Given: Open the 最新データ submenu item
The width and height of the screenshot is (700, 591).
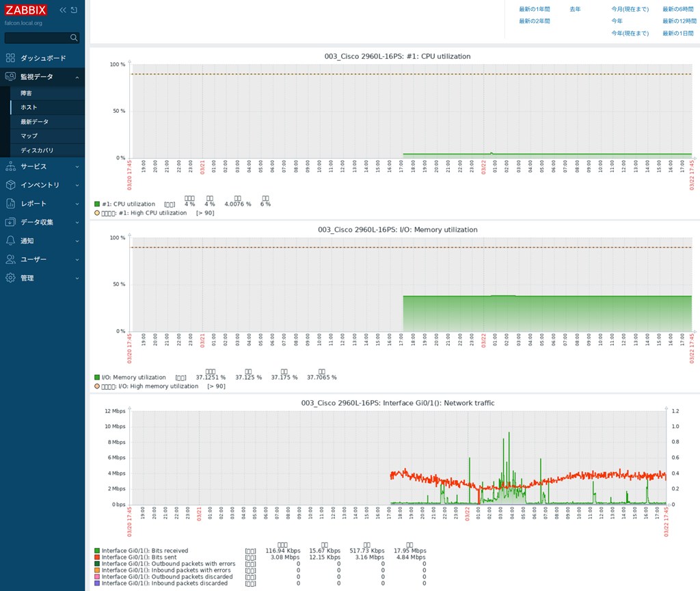Looking at the screenshot, I should [x=34, y=122].
